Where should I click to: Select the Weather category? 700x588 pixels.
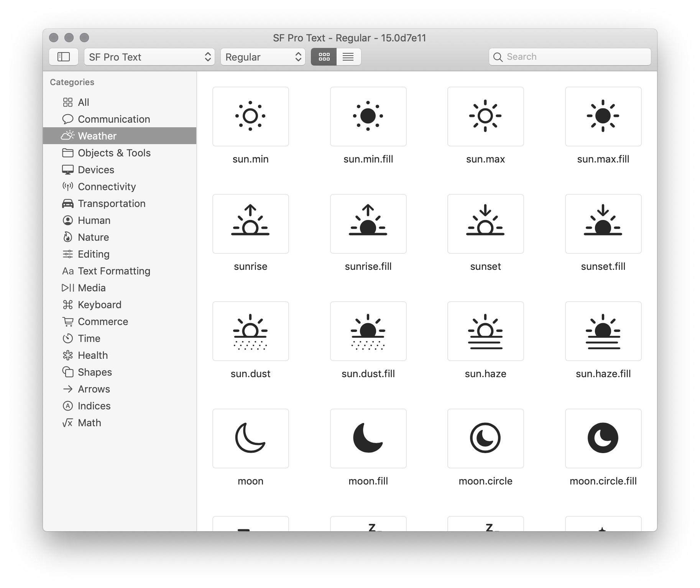[x=120, y=136]
